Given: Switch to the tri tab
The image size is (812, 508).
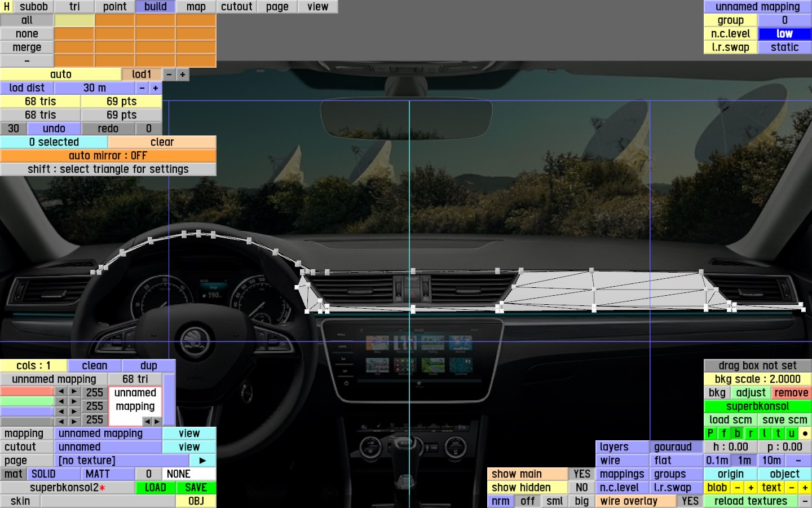Looking at the screenshot, I should coord(74,7).
